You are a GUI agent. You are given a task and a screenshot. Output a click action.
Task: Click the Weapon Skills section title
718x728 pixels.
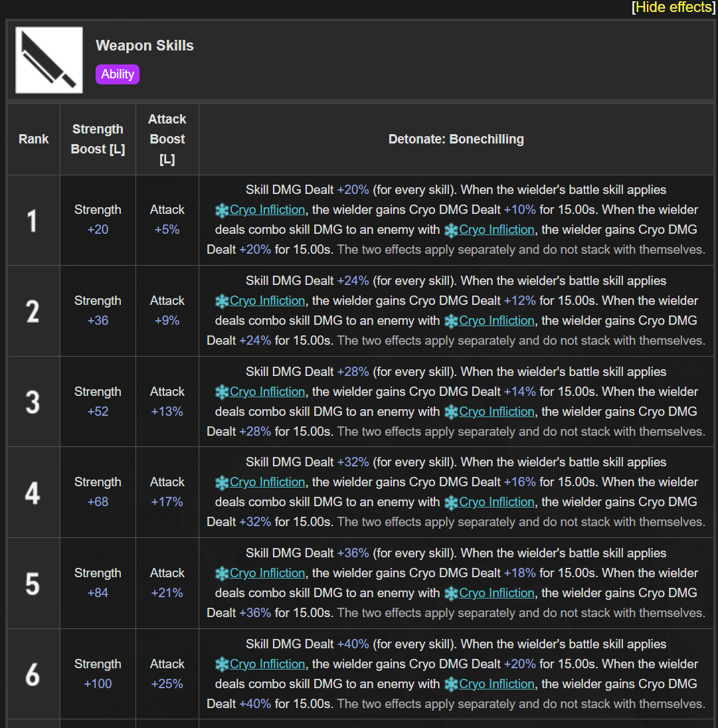(x=145, y=46)
